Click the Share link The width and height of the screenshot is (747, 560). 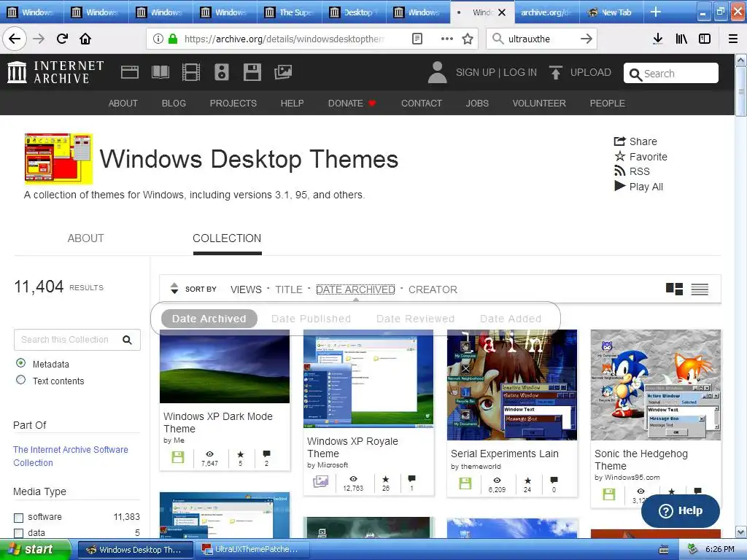pyautogui.click(x=635, y=141)
